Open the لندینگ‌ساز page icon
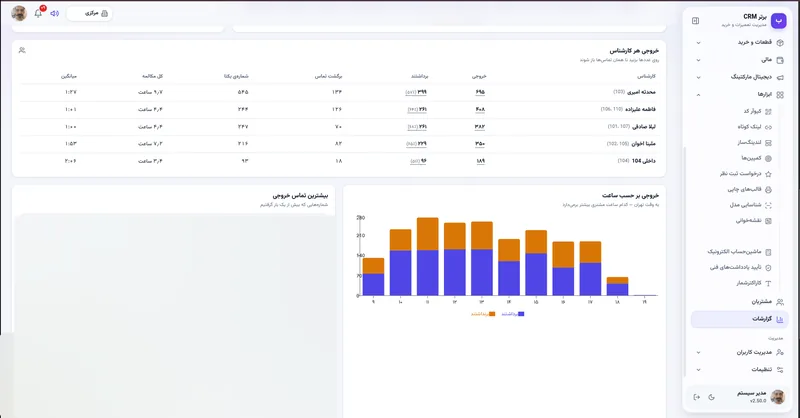800x418 pixels. (x=768, y=143)
